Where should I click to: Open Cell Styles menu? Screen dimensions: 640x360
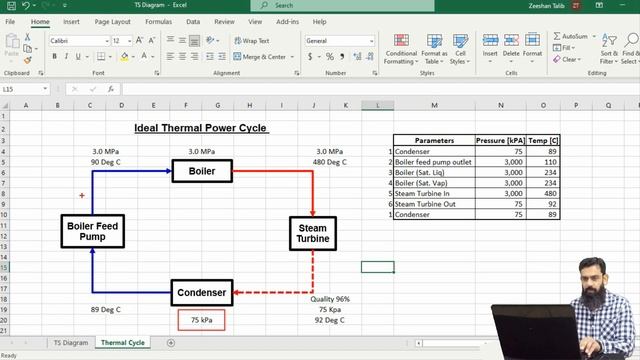[x=460, y=49]
